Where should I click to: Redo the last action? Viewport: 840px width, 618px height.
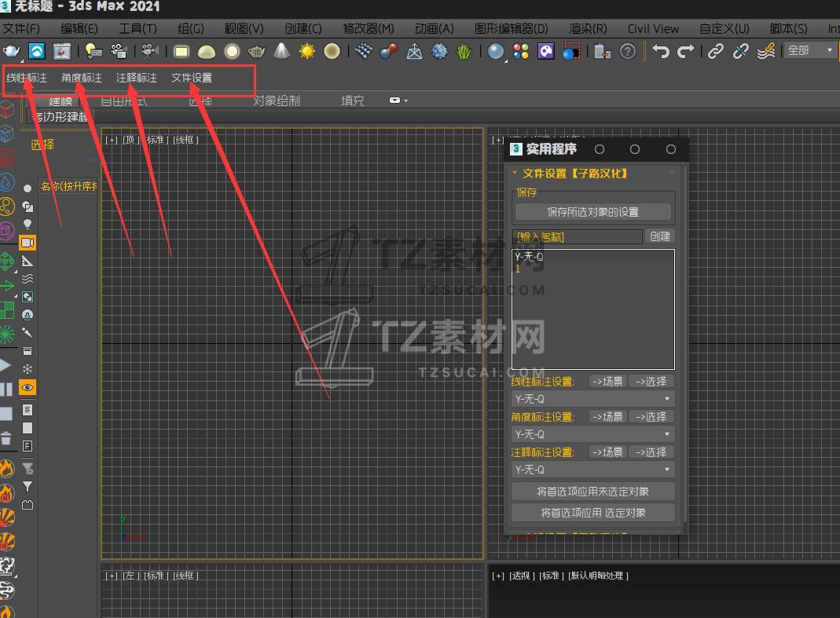(686, 51)
